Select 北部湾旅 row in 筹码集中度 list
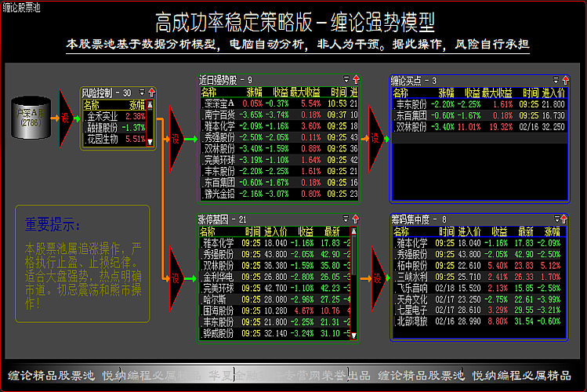 tap(411, 321)
